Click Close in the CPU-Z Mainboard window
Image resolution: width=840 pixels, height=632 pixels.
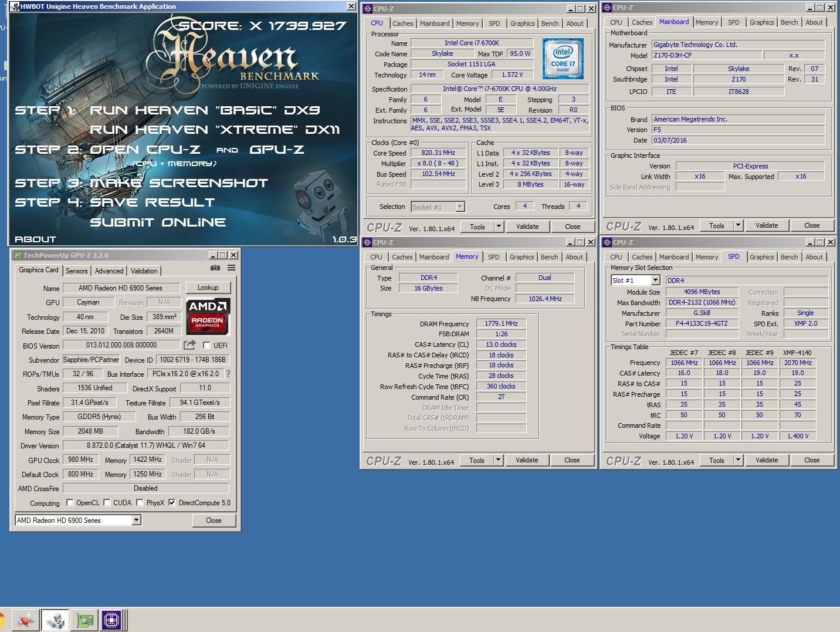pyautogui.click(x=812, y=225)
